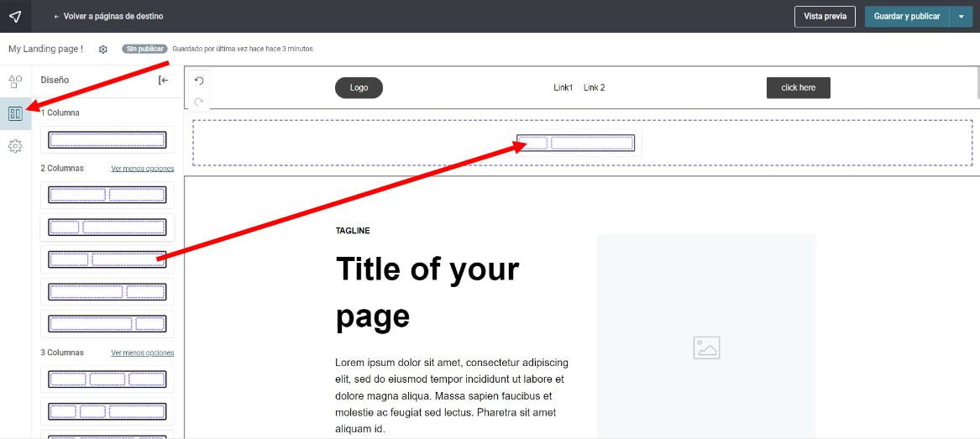Open the Vista previa preview
The height and width of the screenshot is (439, 980).
[x=825, y=16]
